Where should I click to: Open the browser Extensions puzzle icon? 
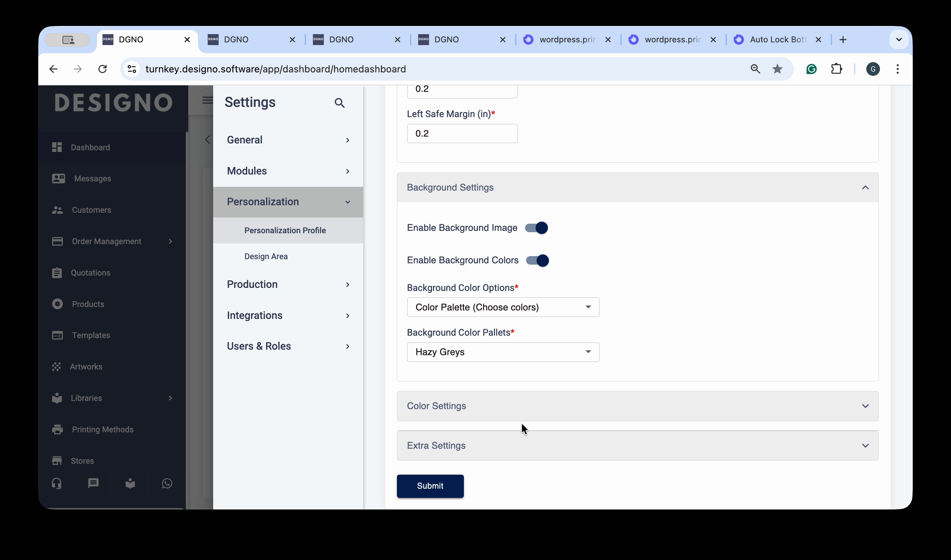pos(836,69)
